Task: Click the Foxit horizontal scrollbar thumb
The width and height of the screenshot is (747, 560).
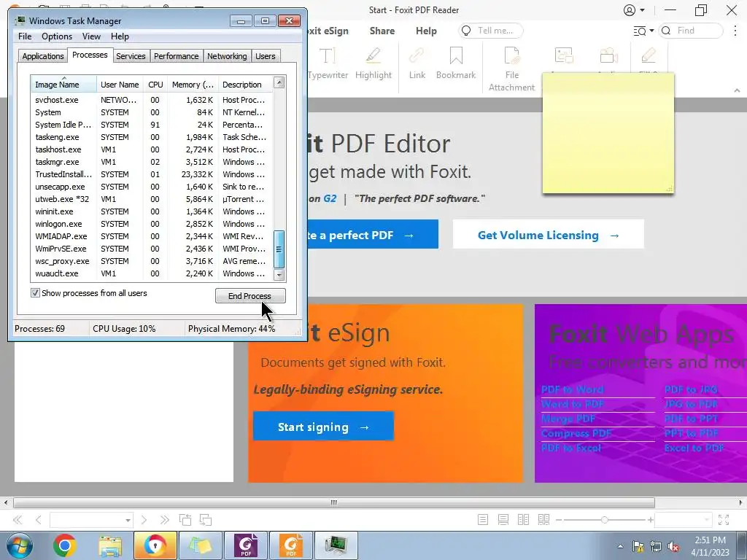Action: 334,502
